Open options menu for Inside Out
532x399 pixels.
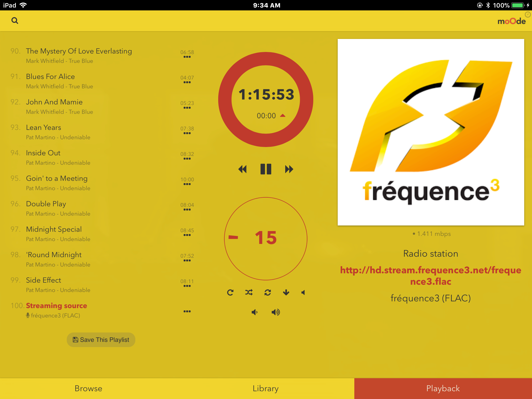187,159
